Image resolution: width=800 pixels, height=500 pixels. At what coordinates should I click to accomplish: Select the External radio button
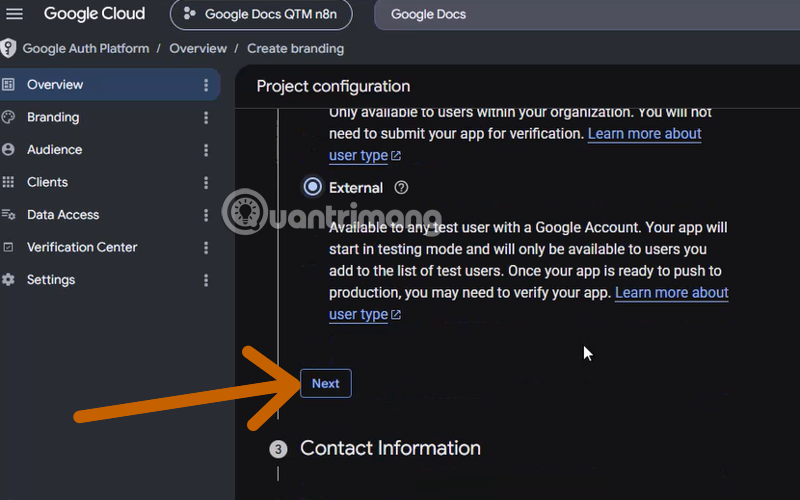point(313,187)
